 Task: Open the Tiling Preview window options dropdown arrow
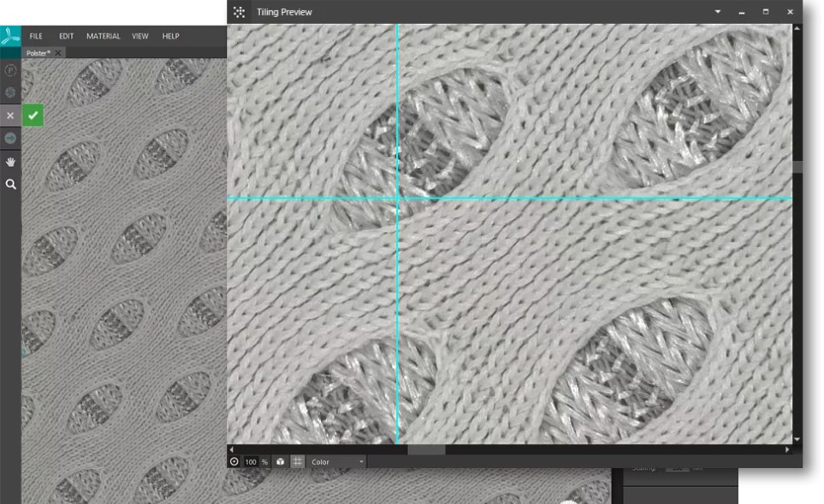(718, 12)
